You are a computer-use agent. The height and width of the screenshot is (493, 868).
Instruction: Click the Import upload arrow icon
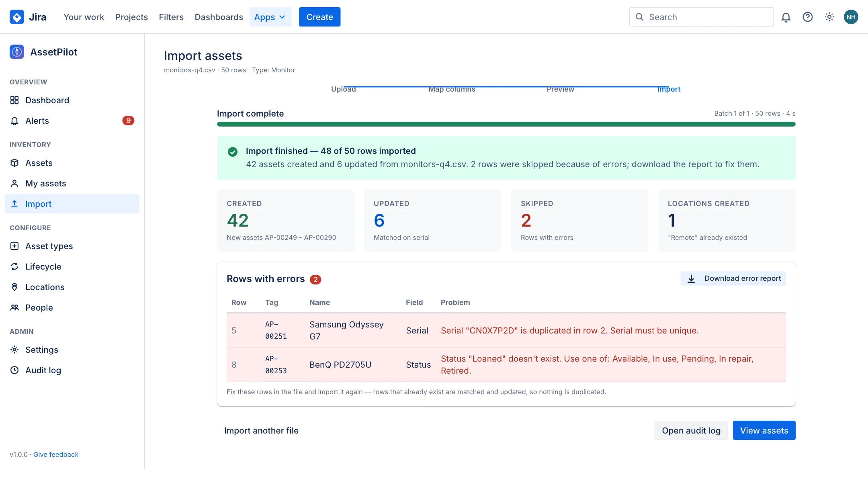tap(14, 204)
